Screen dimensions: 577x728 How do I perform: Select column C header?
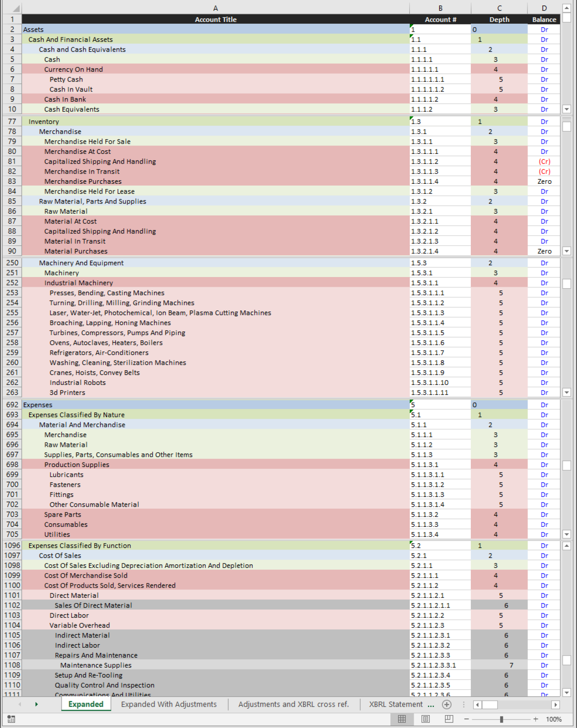tap(499, 8)
